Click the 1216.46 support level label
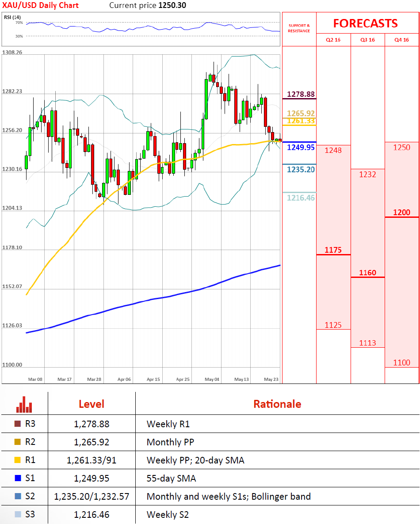The width and height of the screenshot is (420, 524). coord(301,198)
